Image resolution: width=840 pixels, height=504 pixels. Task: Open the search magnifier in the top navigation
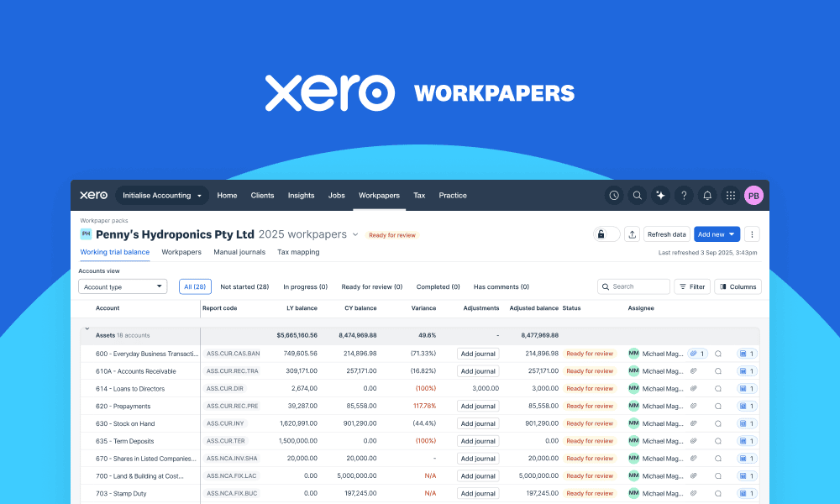637,195
